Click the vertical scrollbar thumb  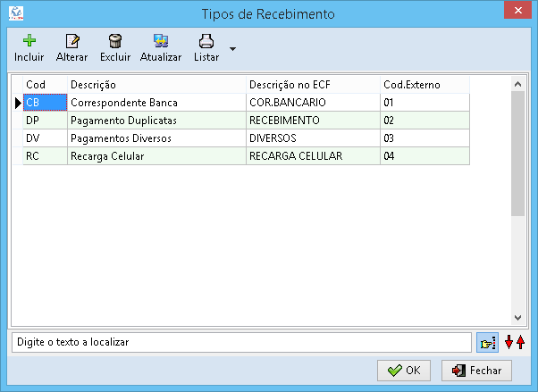[x=517, y=154]
